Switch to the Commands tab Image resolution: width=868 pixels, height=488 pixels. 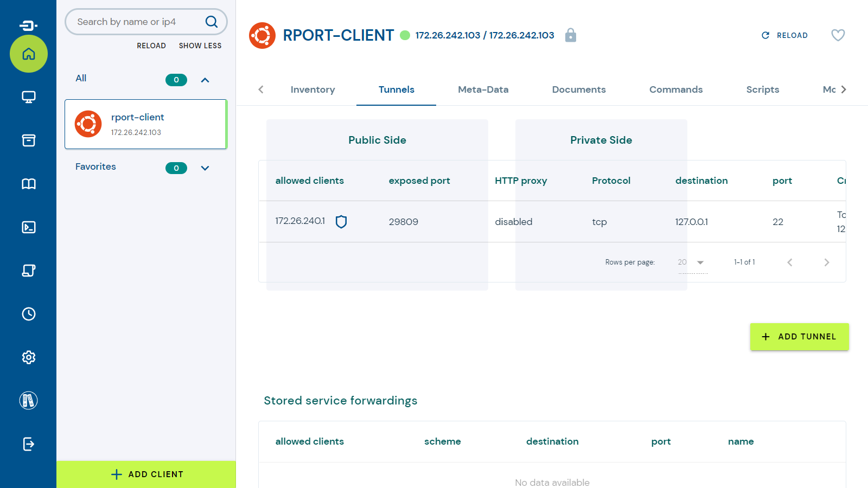675,89
